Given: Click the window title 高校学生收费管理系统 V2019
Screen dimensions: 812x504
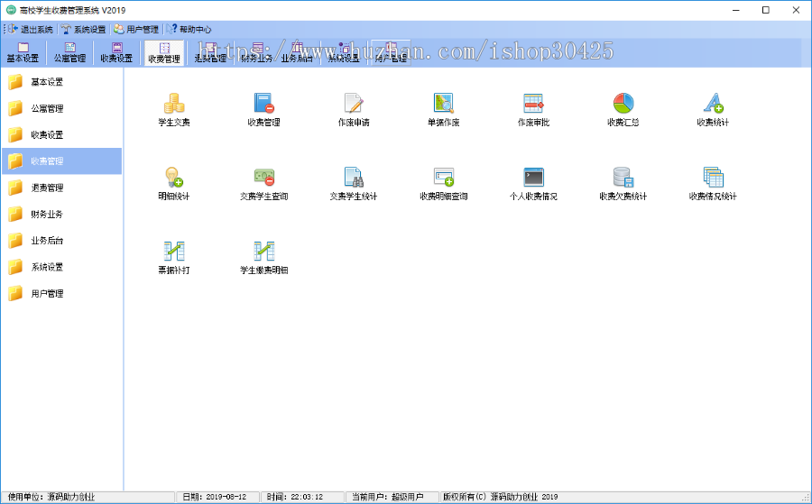Looking at the screenshot, I should click(72, 10).
